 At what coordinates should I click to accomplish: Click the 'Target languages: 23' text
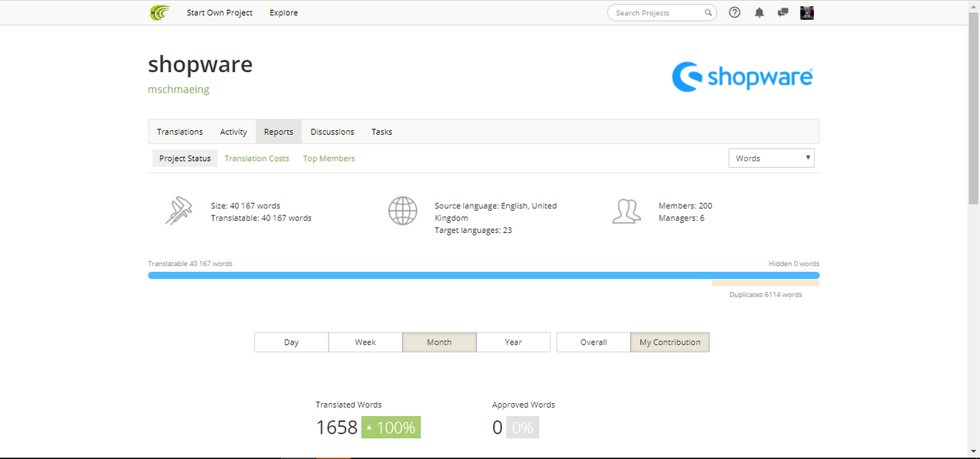click(x=473, y=230)
